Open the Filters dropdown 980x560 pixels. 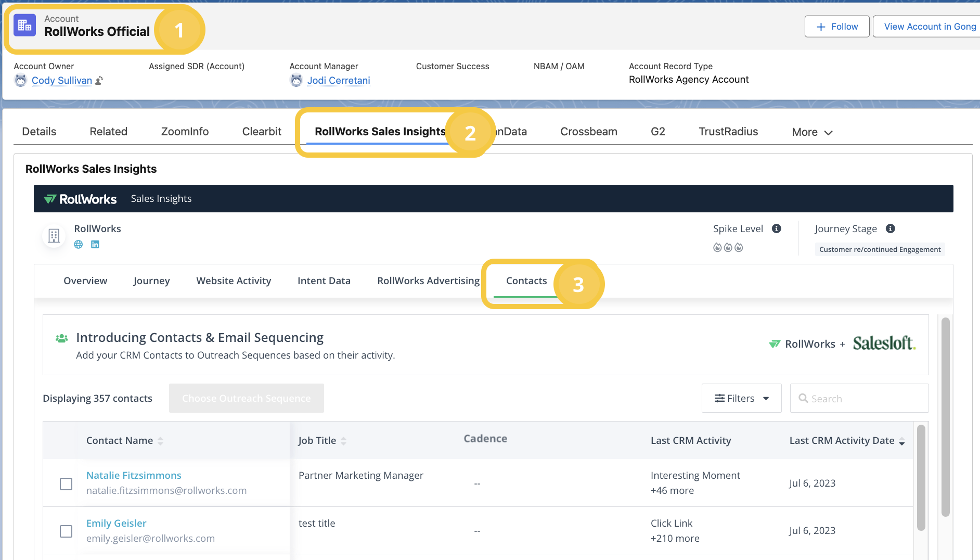(741, 399)
